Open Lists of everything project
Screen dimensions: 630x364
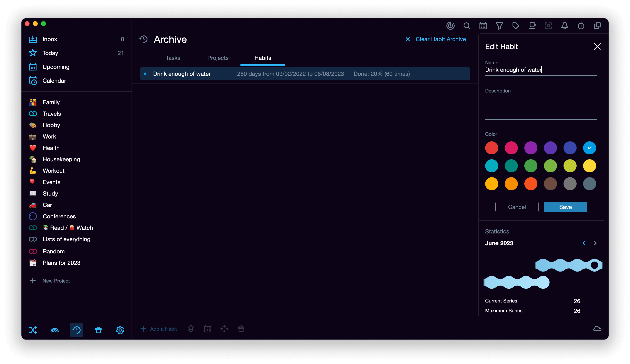click(x=76, y=239)
